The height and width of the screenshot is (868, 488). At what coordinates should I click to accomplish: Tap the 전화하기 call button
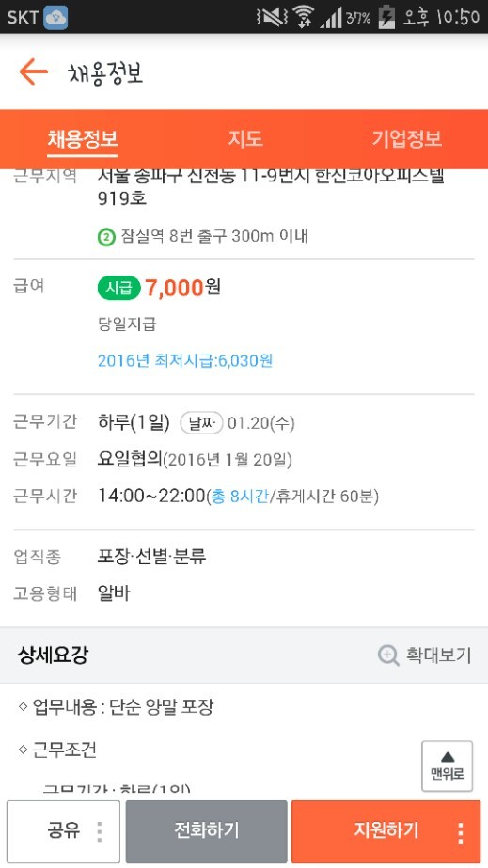coord(206,831)
